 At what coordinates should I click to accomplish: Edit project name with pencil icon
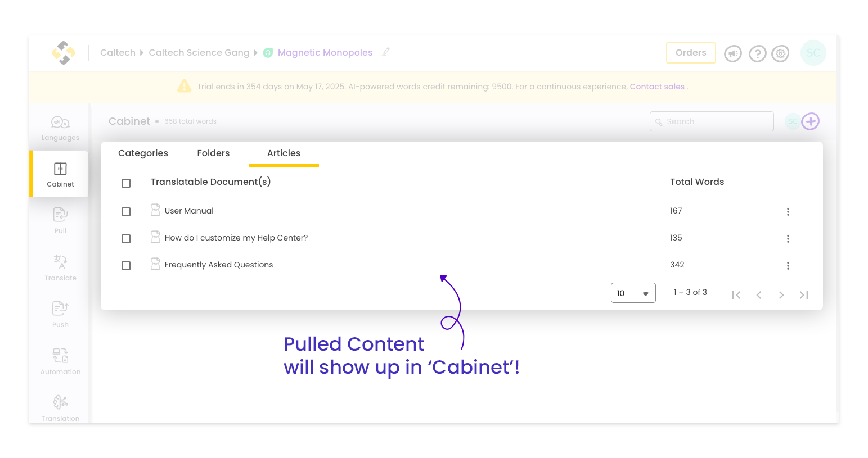pos(385,52)
